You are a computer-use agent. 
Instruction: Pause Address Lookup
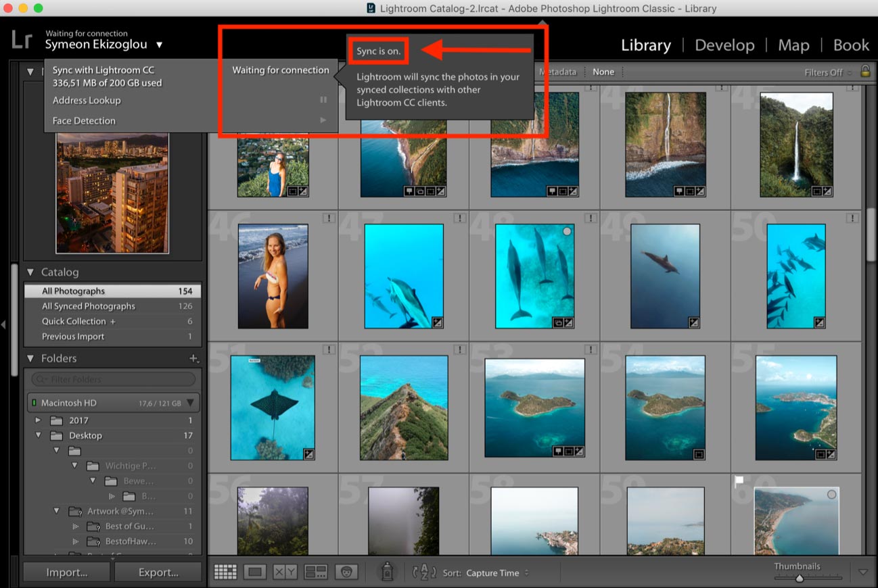click(323, 100)
